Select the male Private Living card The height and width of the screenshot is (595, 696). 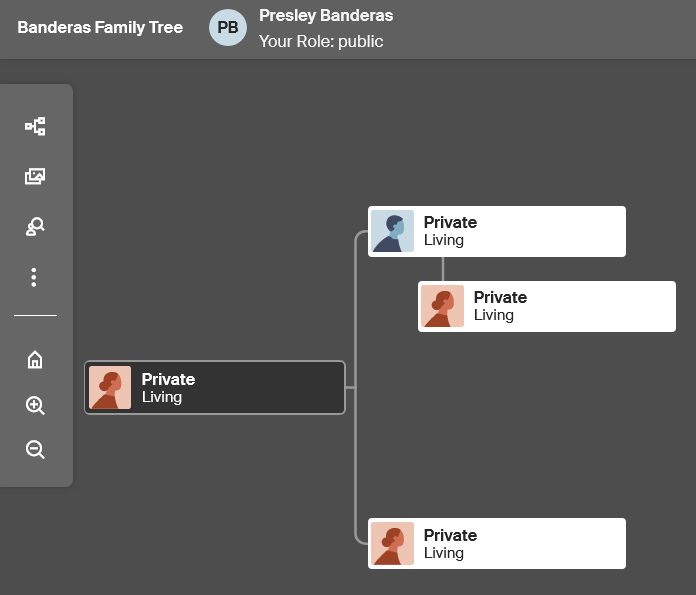pos(497,231)
